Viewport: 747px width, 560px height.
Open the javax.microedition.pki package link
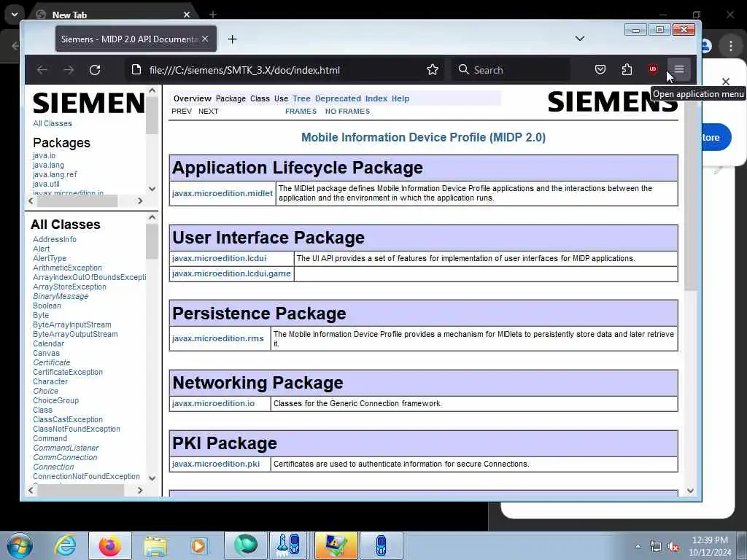[x=216, y=464]
